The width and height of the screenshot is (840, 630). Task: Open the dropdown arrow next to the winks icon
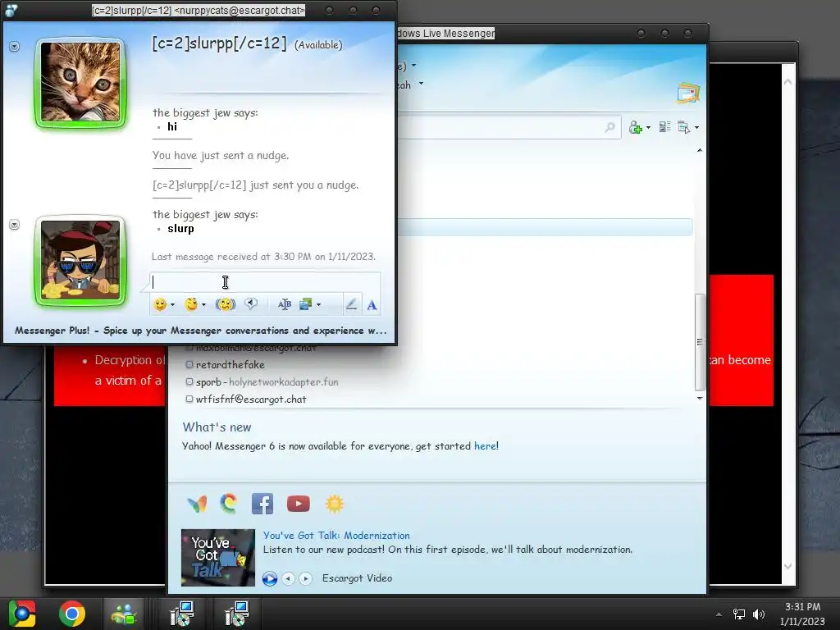203,305
